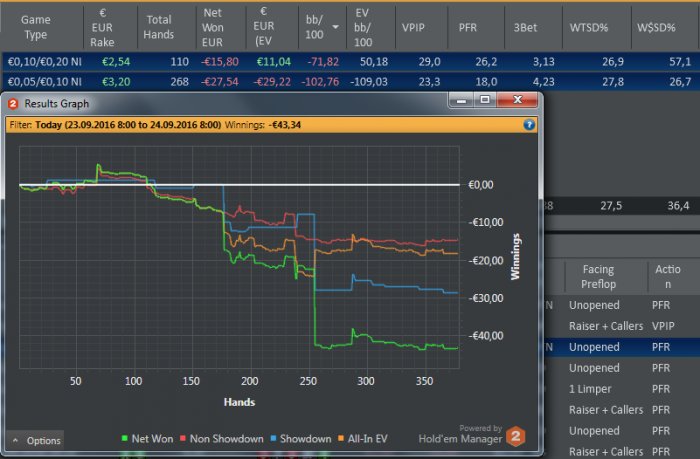Click the -€15,80 net won cell

point(220,62)
